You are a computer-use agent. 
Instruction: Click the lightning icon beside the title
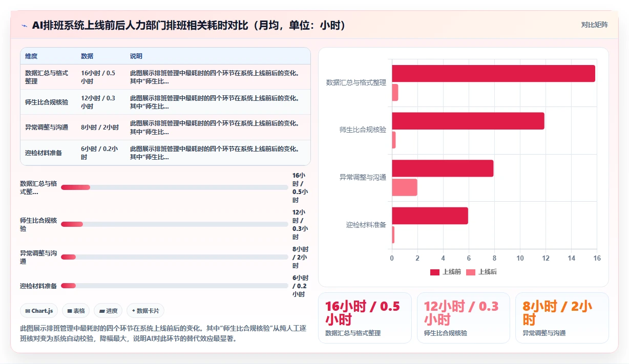point(24,26)
